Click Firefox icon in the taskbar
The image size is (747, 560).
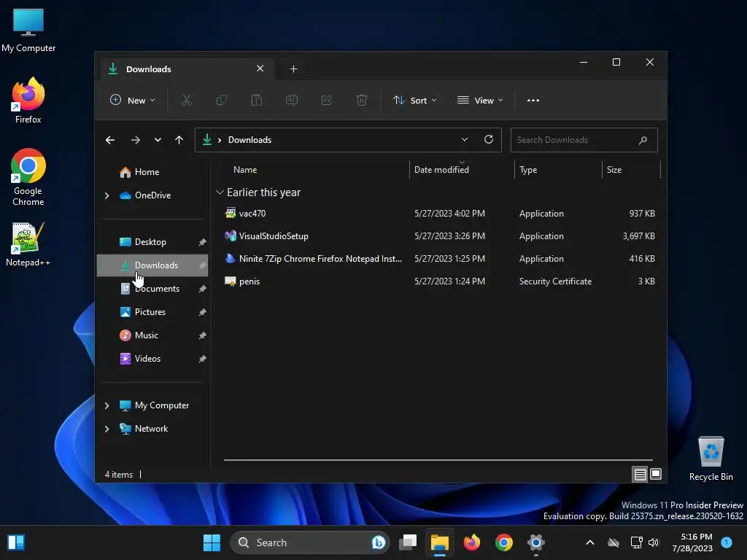click(x=472, y=542)
